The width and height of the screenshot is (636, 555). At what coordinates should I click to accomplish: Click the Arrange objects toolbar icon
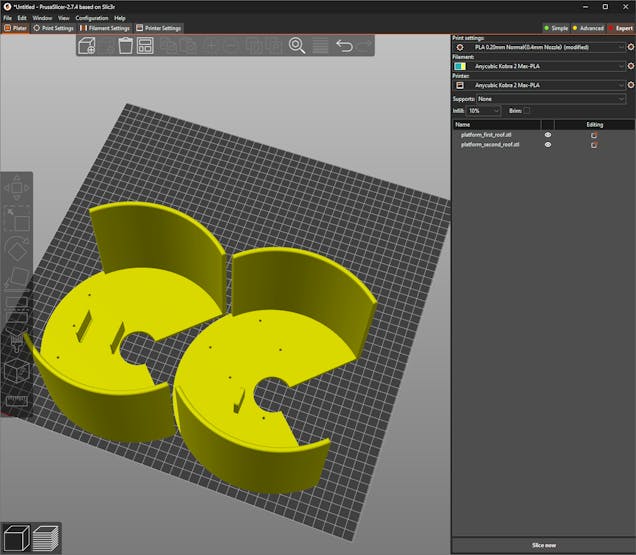tap(146, 46)
